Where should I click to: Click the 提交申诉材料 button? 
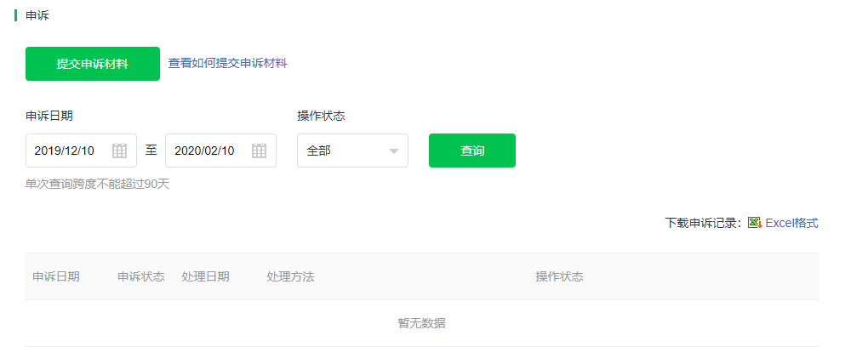93,64
